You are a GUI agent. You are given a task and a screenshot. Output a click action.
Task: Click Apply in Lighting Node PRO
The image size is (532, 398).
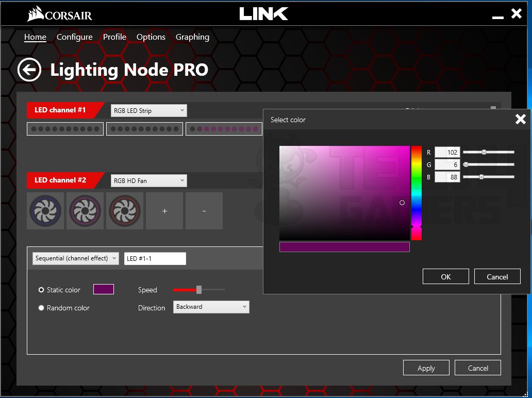pyautogui.click(x=426, y=368)
